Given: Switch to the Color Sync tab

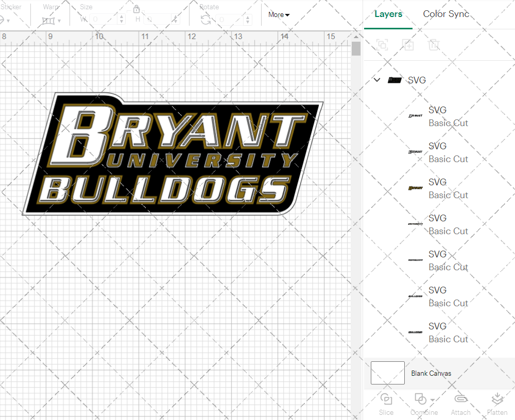Looking at the screenshot, I should [x=446, y=14].
